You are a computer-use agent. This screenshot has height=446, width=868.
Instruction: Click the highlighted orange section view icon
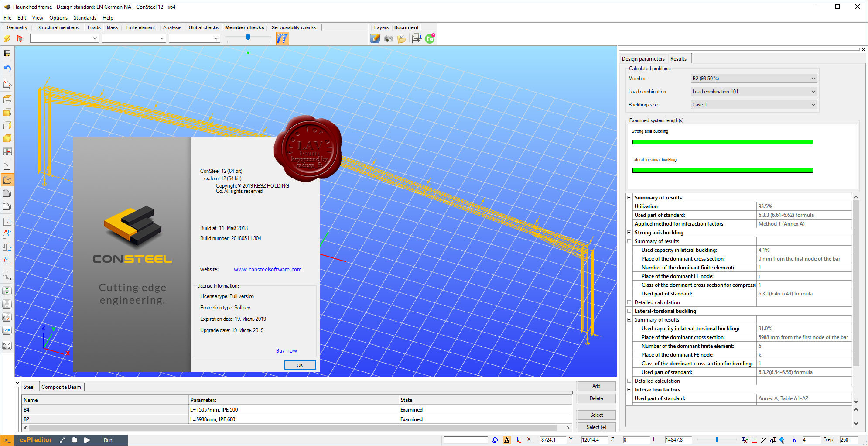tap(7, 180)
